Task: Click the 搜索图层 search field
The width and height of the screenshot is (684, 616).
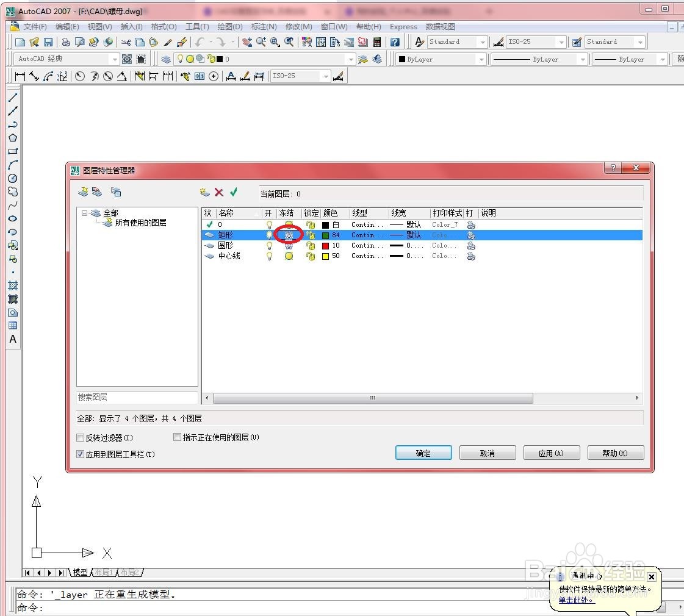Action: (137, 397)
